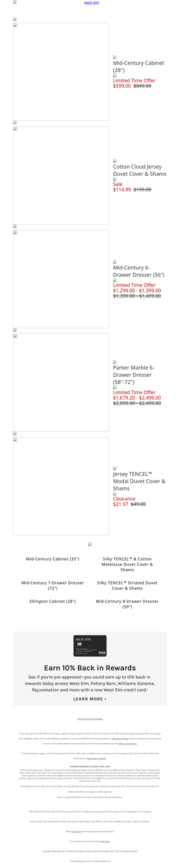Select the $1,679.20 - $2,499.00 price range
The image size is (180, 868).
[137, 398]
